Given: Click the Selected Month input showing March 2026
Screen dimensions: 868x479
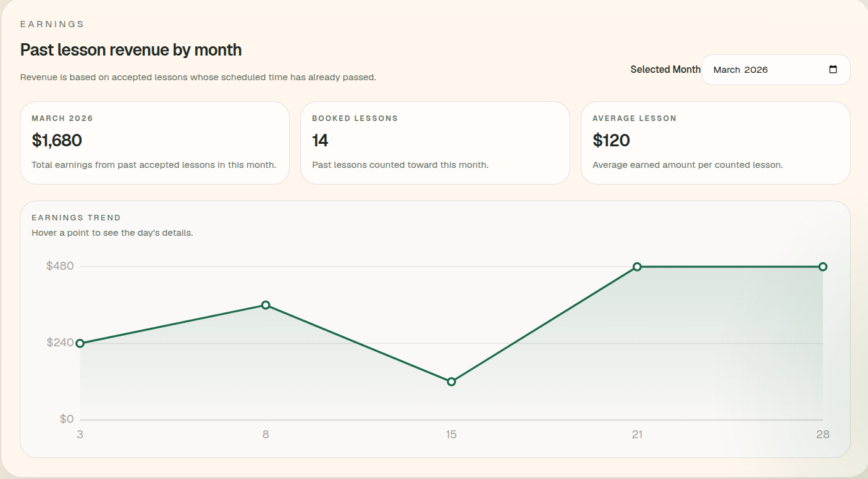Looking at the screenshot, I should (775, 70).
